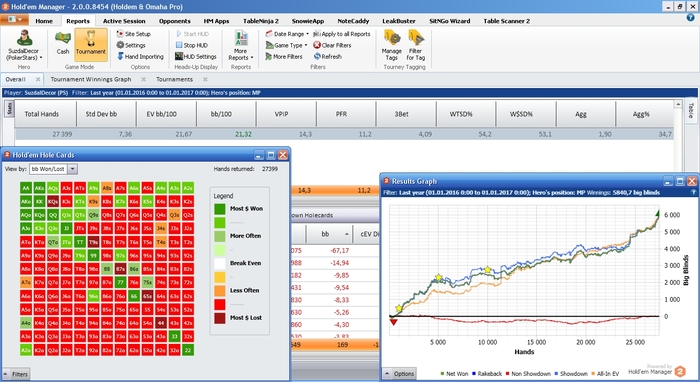Close the Overall report tab

coord(38,79)
